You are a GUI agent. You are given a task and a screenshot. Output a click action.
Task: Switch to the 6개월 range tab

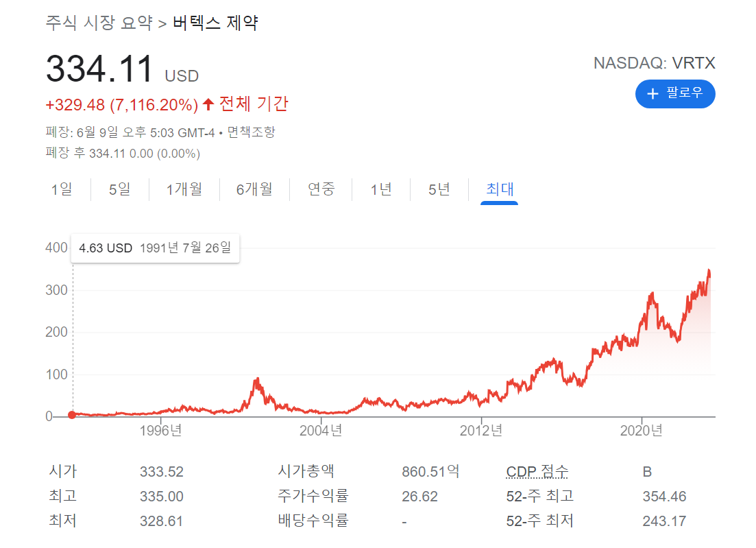(254, 189)
